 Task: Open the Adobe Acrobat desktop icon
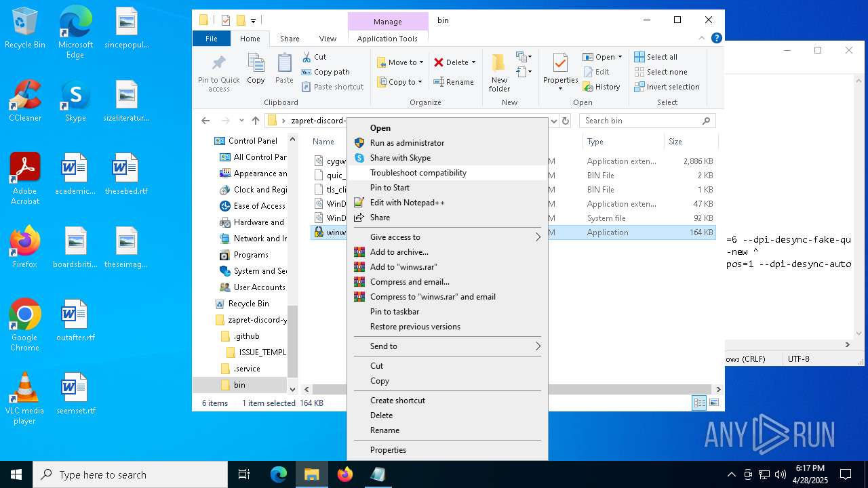(25, 179)
